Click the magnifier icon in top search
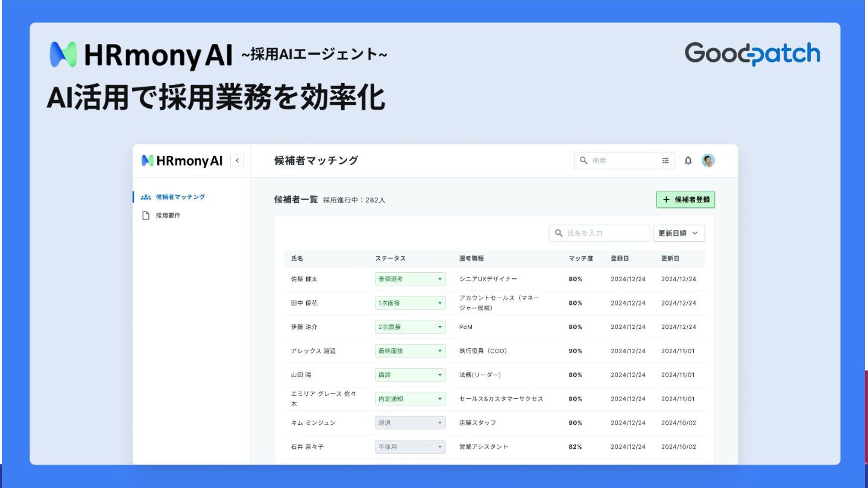The height and width of the screenshot is (488, 868). [x=583, y=160]
